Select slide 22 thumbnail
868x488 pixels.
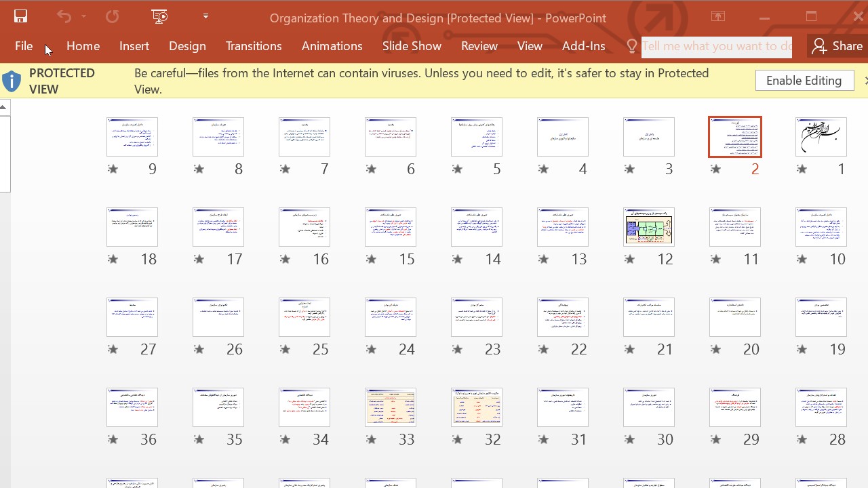tap(563, 317)
